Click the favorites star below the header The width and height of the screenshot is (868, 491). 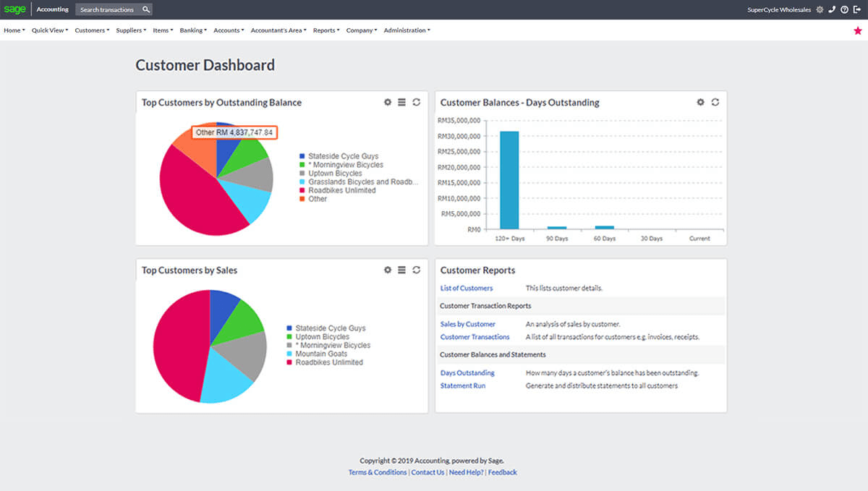click(x=857, y=30)
